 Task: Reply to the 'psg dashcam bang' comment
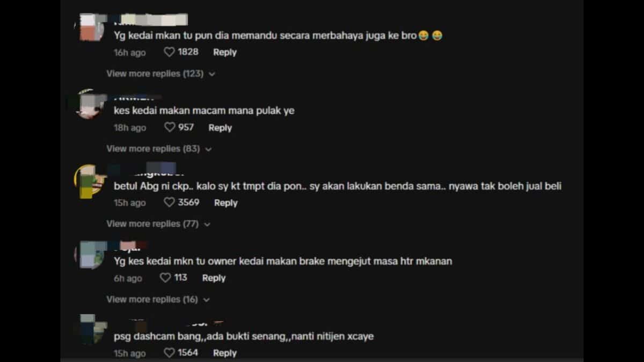tap(225, 353)
